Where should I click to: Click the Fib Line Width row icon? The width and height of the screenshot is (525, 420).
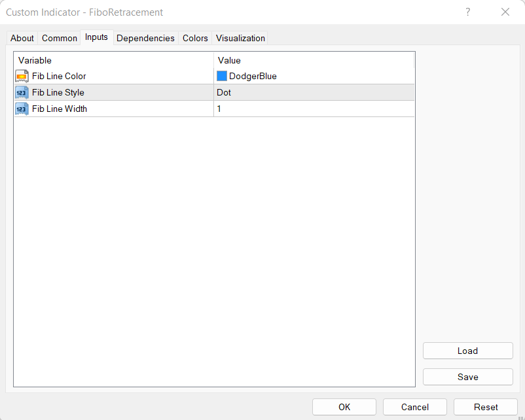point(22,109)
